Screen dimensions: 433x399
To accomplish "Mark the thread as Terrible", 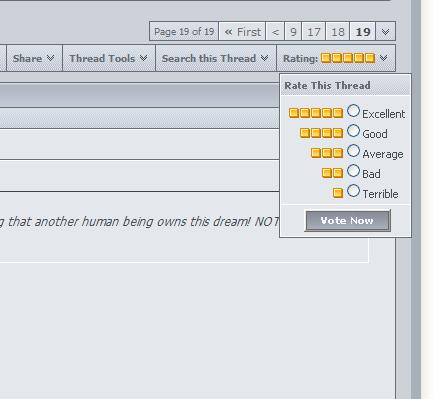I will (x=353, y=191).
